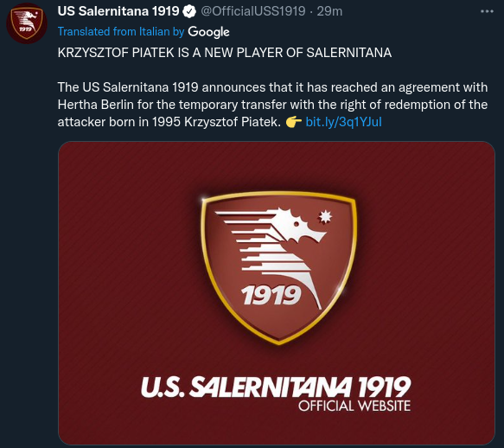Screen dimensions: 504x448
Task: Click the seahorse shield logo in image
Action: (x=278, y=267)
